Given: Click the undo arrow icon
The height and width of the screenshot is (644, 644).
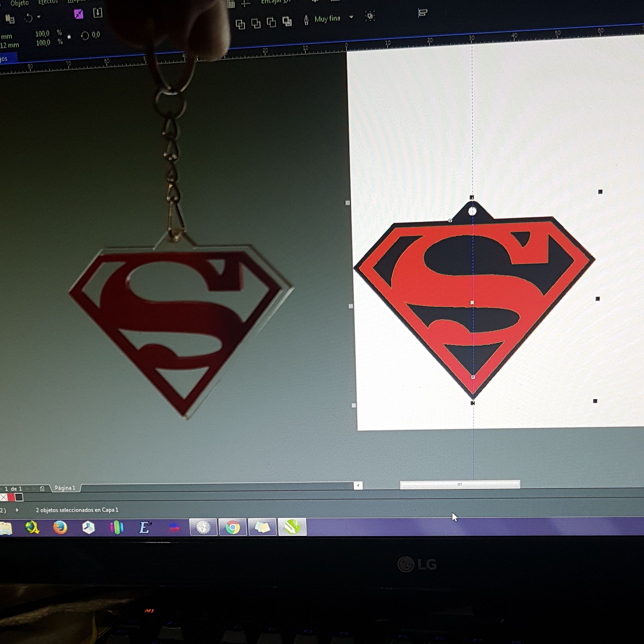Looking at the screenshot, I should point(29,18).
